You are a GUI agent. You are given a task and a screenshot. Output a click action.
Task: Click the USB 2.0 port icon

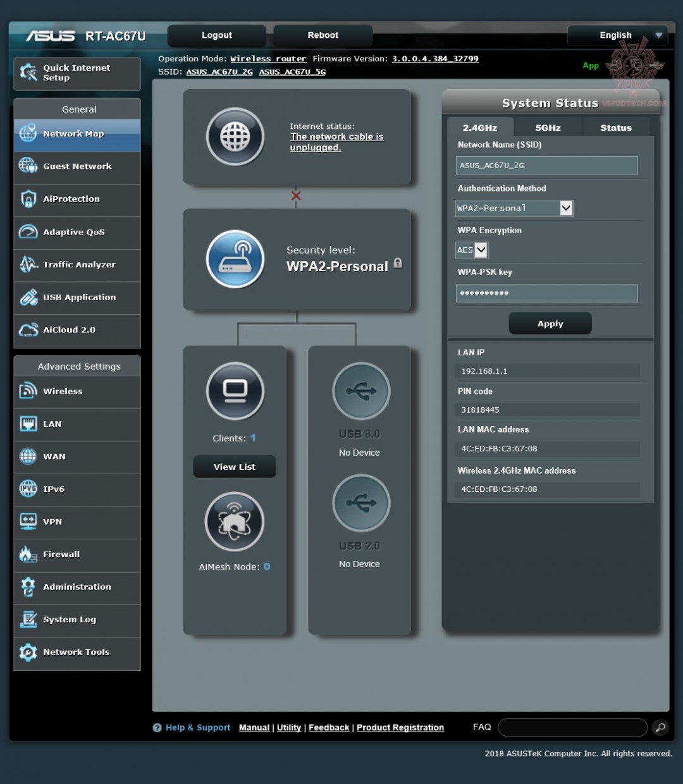coord(361,503)
